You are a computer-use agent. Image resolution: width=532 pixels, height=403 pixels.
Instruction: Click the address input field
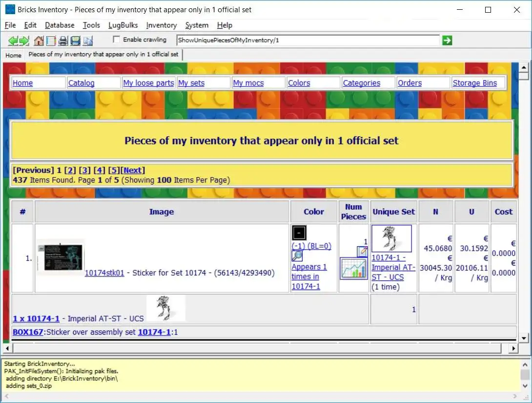308,40
